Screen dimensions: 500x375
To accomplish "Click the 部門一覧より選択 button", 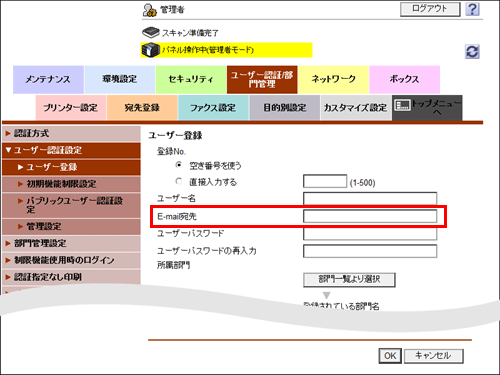I will pos(349,280).
